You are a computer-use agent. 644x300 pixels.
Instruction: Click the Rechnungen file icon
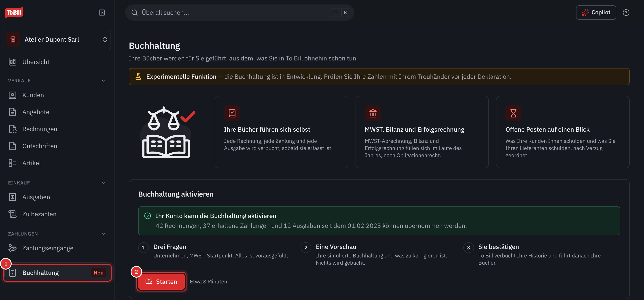tap(13, 129)
